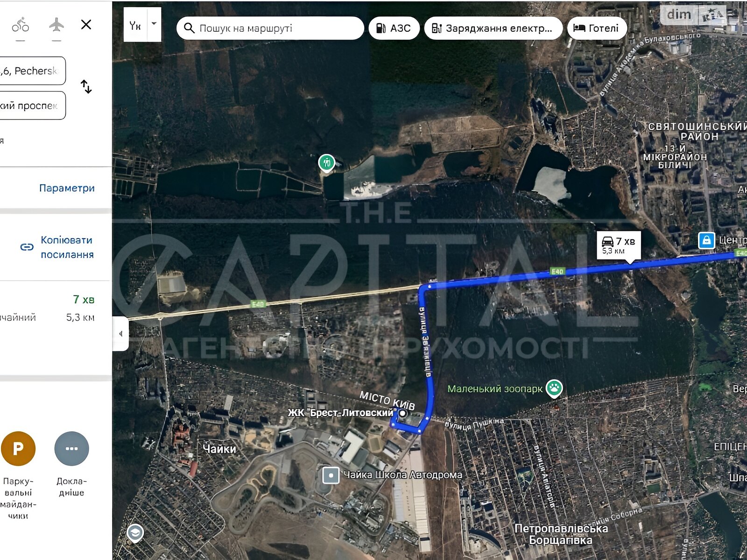Close the directions panel
This screenshot has width=747, height=560.
[x=86, y=25]
